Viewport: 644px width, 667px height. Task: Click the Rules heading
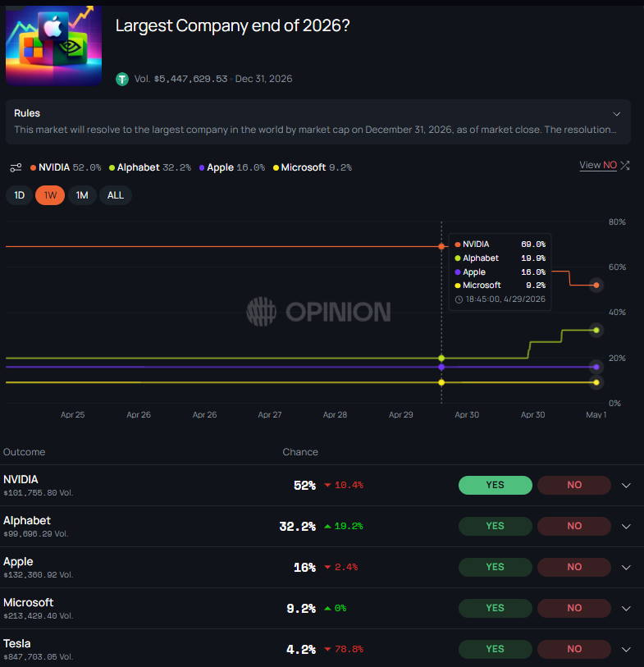point(27,113)
